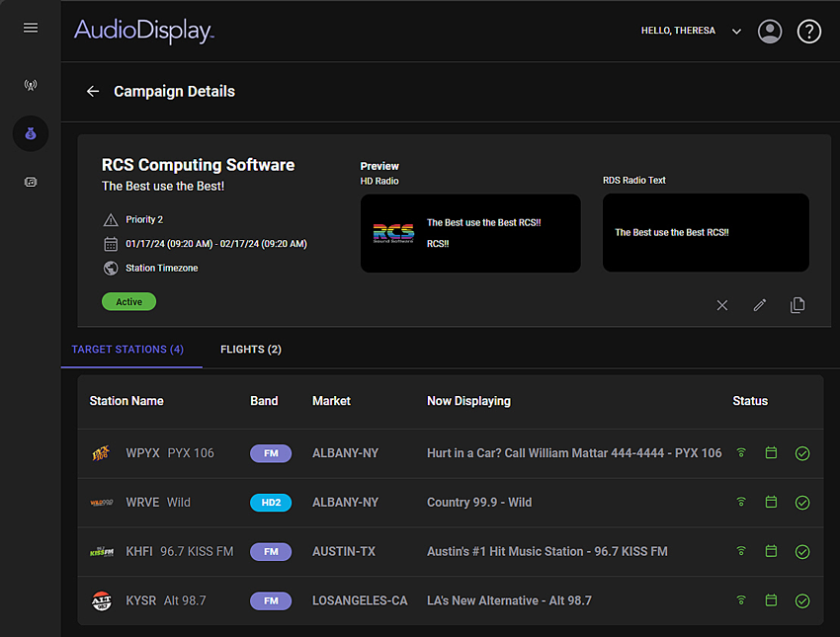Image resolution: width=840 pixels, height=637 pixels.
Task: Click the HD2 badge in the WRVE row
Action: click(271, 503)
